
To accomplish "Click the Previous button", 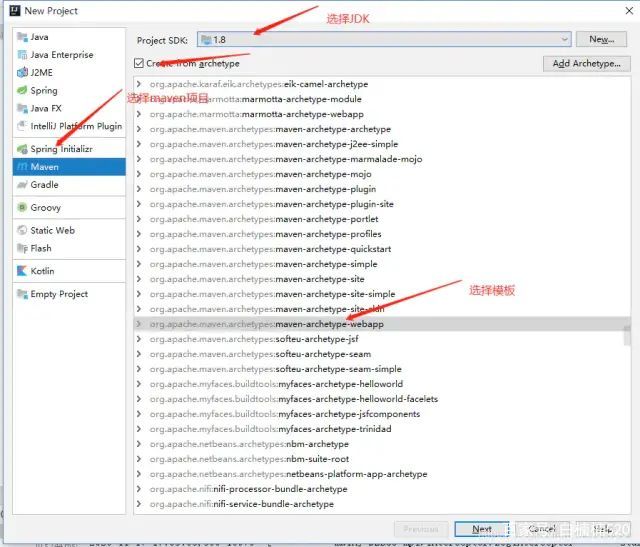I will pos(421,529).
